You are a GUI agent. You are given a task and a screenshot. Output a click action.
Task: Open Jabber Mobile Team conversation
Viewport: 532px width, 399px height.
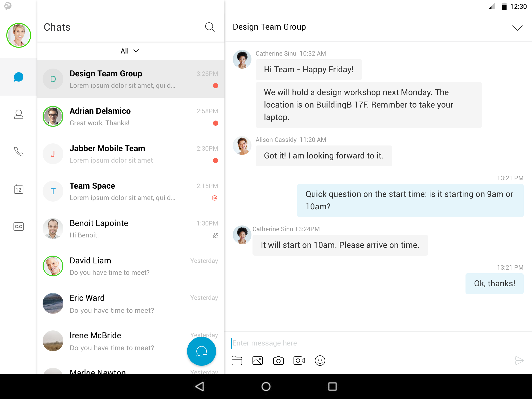coord(131,154)
